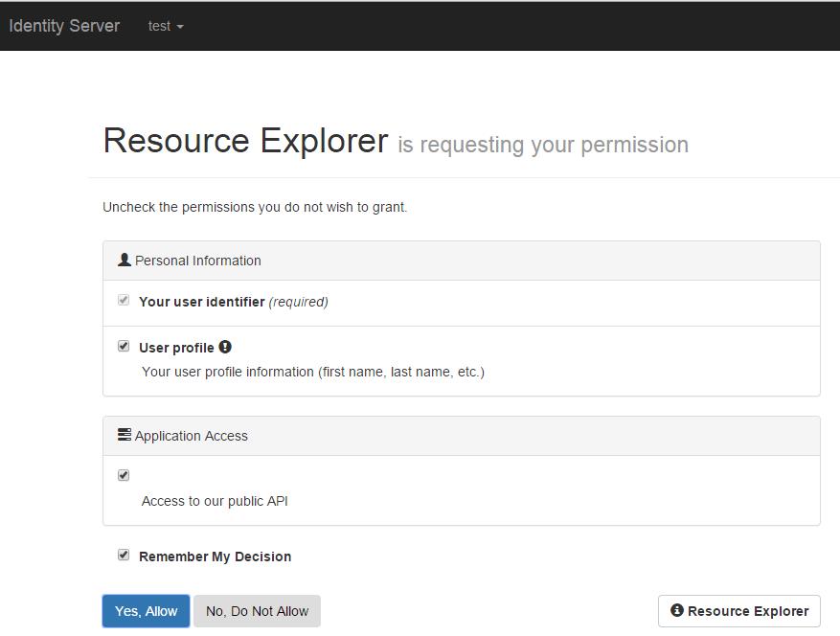The height and width of the screenshot is (636, 840).
Task: Open the test user dropdown menu
Action: 166,26
